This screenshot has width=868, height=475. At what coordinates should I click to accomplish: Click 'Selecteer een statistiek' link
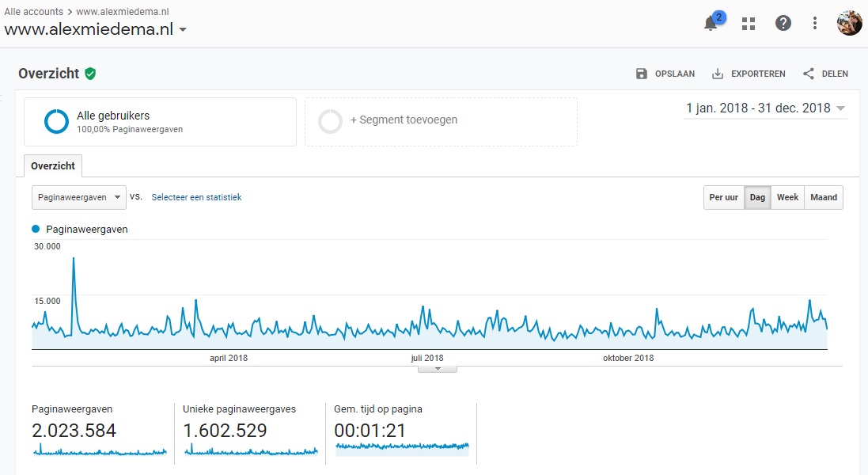196,197
